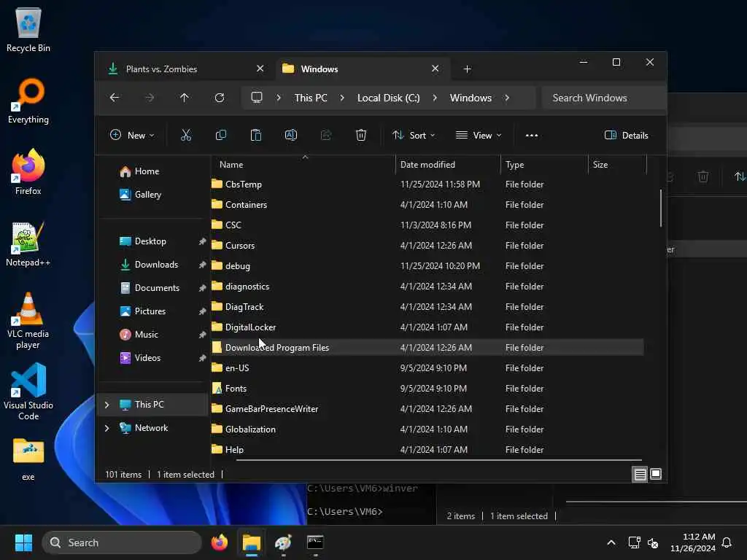Add a new File Explorer tab
Screen dimensions: 747x560
pyautogui.click(x=468, y=69)
